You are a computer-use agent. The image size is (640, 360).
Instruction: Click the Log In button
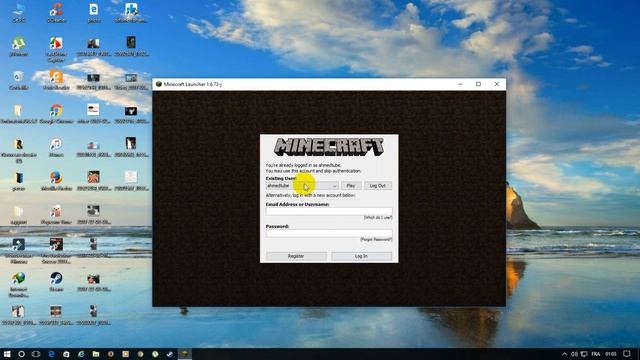click(x=361, y=256)
